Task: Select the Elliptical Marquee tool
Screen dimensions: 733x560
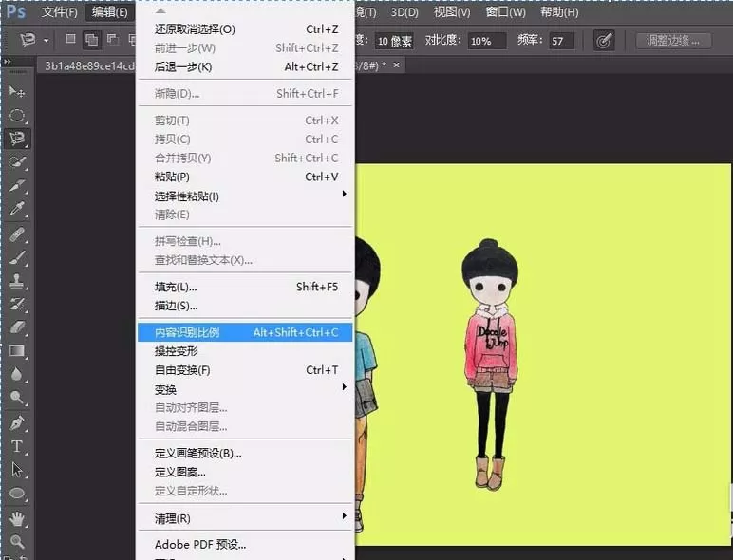Action: pos(17,115)
